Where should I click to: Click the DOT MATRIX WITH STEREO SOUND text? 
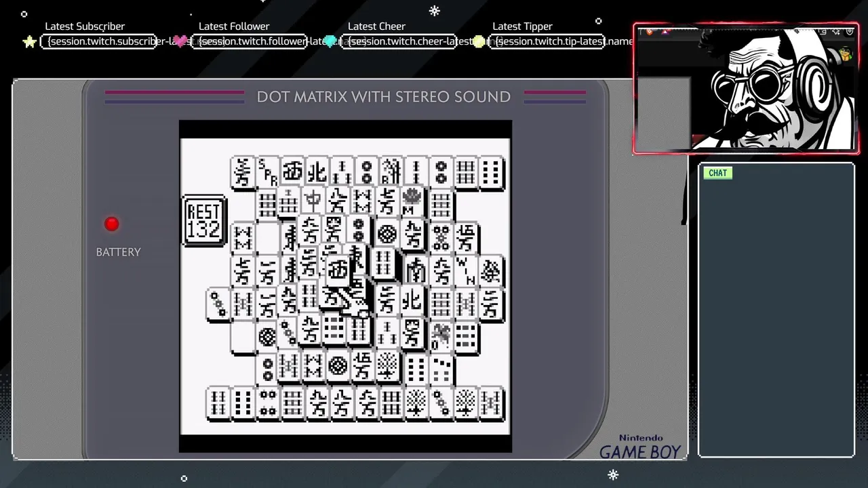click(384, 97)
